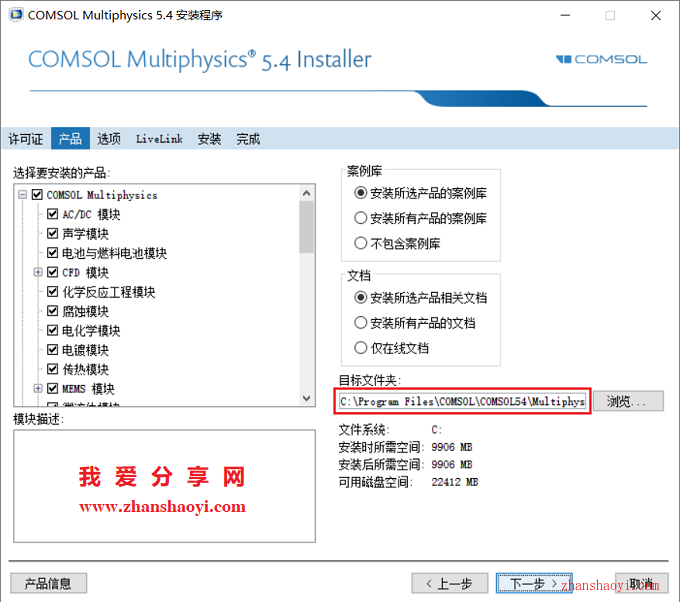This screenshot has width=680, height=602.
Task: Uncheck the 化学反应工程模块 checkbox
Action: coord(52,291)
